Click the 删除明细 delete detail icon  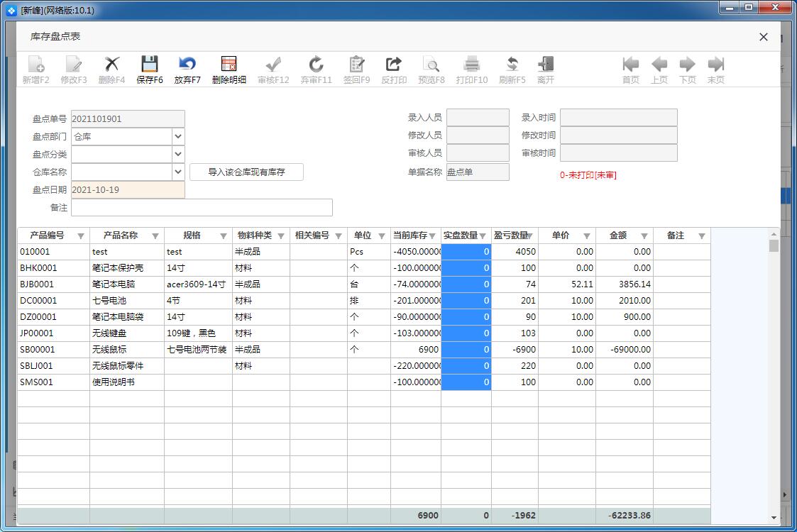229,65
